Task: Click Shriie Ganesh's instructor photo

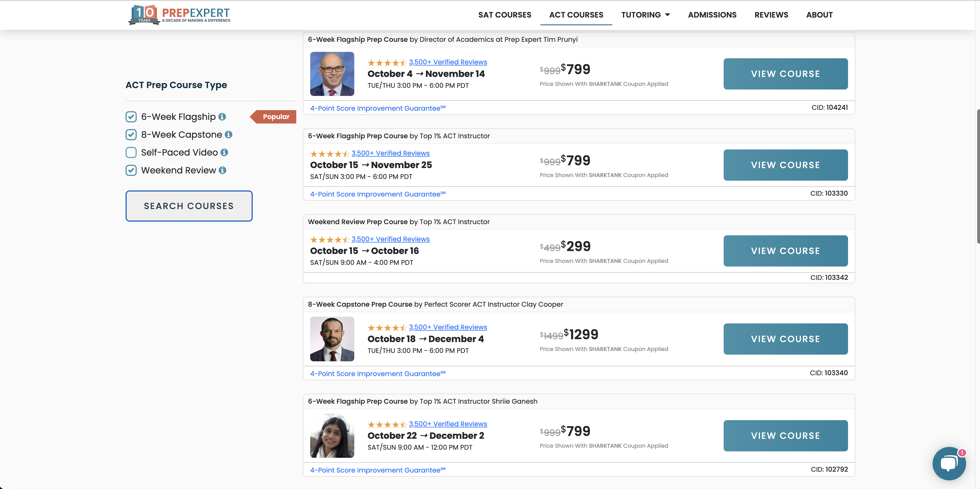Action: 332,436
